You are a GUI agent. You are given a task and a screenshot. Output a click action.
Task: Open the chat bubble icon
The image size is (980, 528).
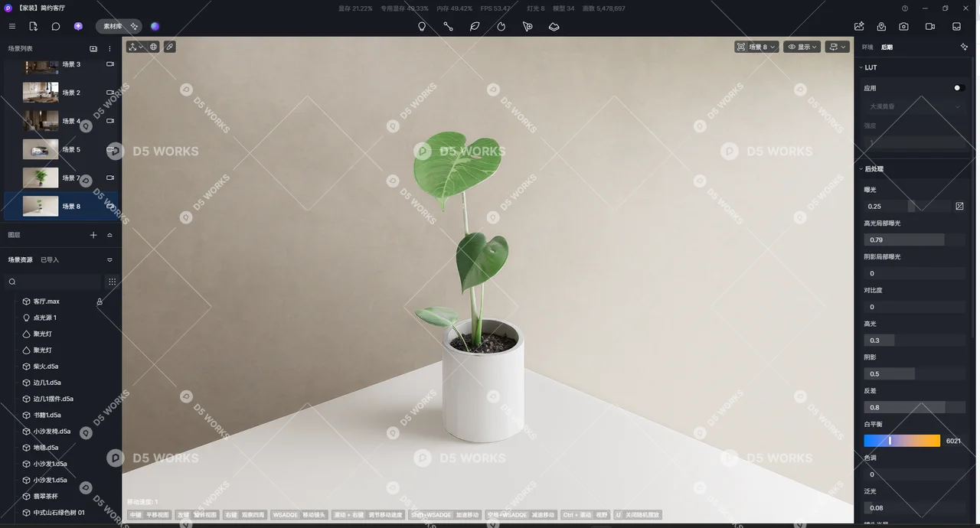(56, 26)
